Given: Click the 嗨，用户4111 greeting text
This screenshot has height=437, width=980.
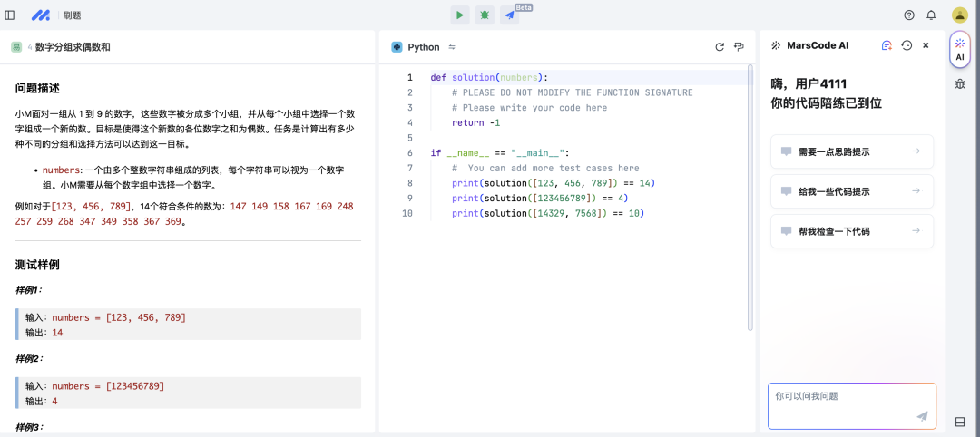Looking at the screenshot, I should 809,83.
